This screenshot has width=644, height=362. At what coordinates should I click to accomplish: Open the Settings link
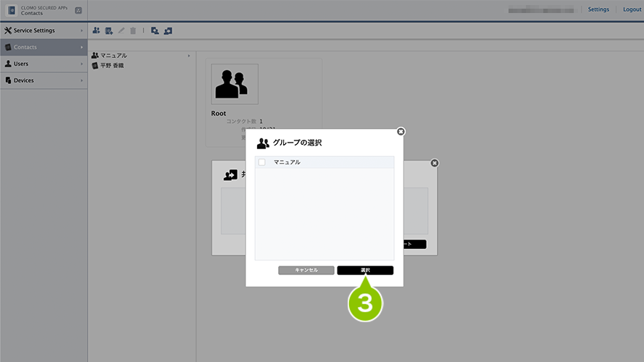point(598,9)
